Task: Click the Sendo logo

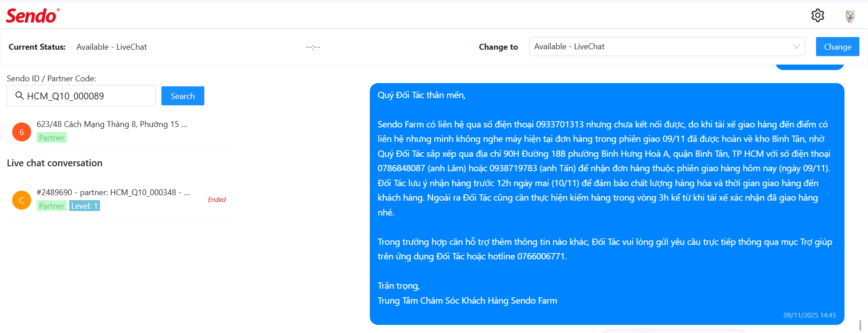Action: click(33, 16)
